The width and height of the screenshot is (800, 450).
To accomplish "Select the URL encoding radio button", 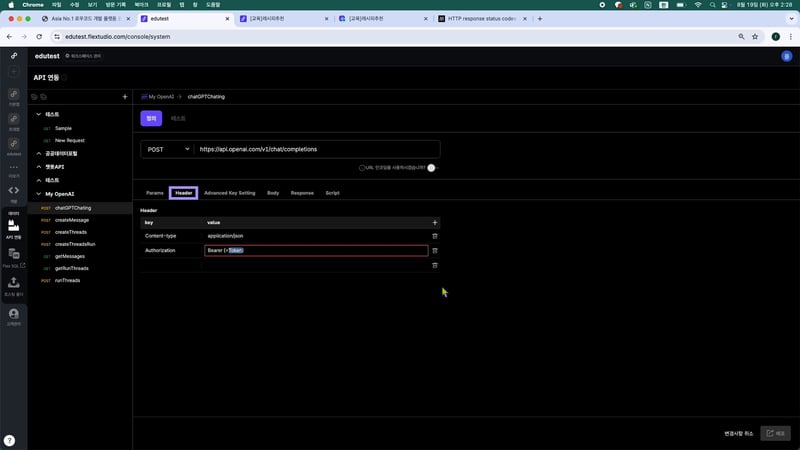I will click(x=362, y=168).
